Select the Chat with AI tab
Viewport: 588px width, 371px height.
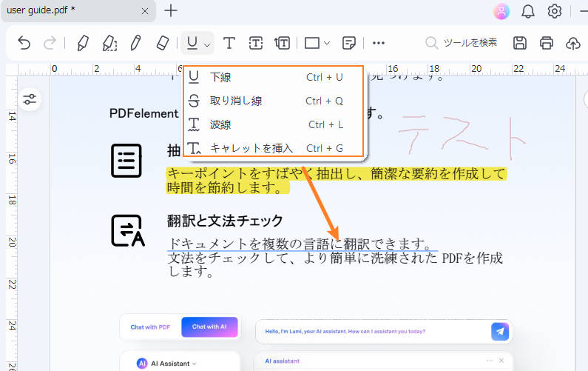[x=209, y=327]
